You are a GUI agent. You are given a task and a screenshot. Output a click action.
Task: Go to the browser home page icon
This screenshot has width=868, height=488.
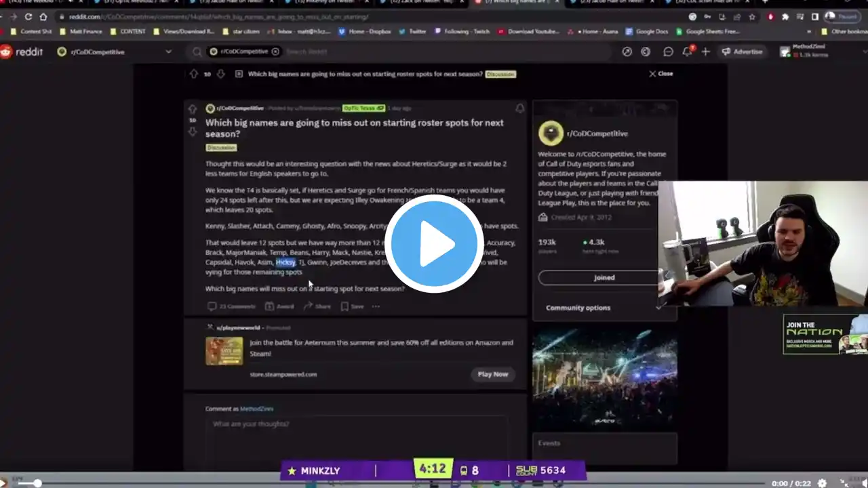tap(43, 17)
